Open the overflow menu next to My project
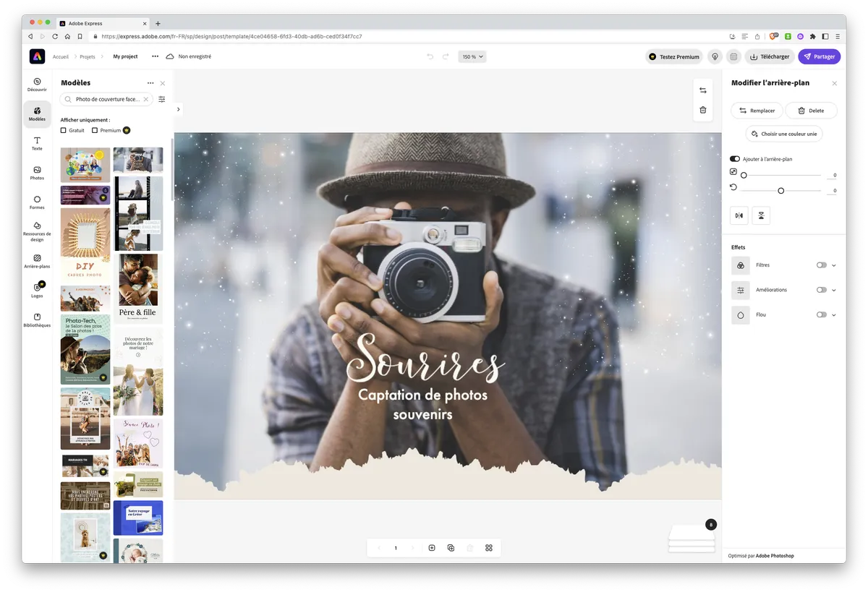This screenshot has width=868, height=592. click(x=154, y=56)
